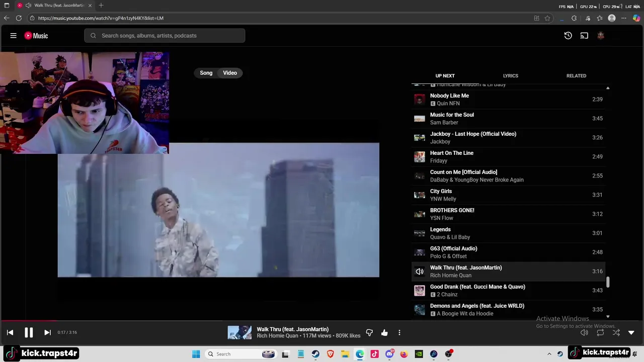Play BROTHERS GONE! by YSN Flow
The width and height of the screenshot is (644, 362).
[x=508, y=214]
